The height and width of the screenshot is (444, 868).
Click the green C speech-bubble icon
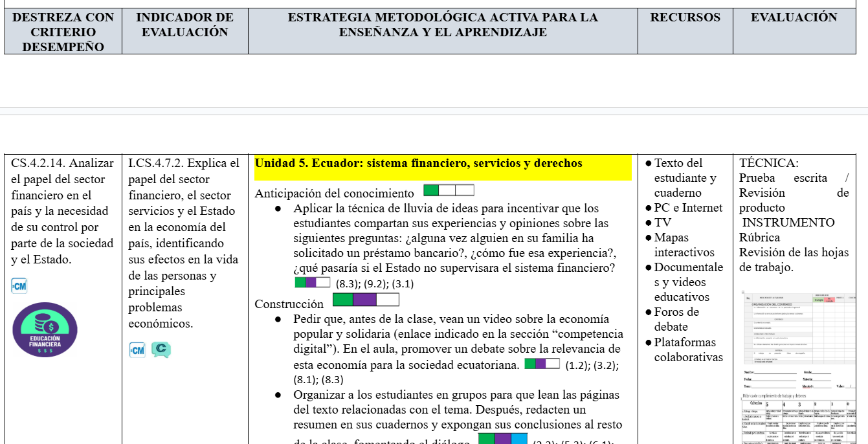(x=161, y=350)
